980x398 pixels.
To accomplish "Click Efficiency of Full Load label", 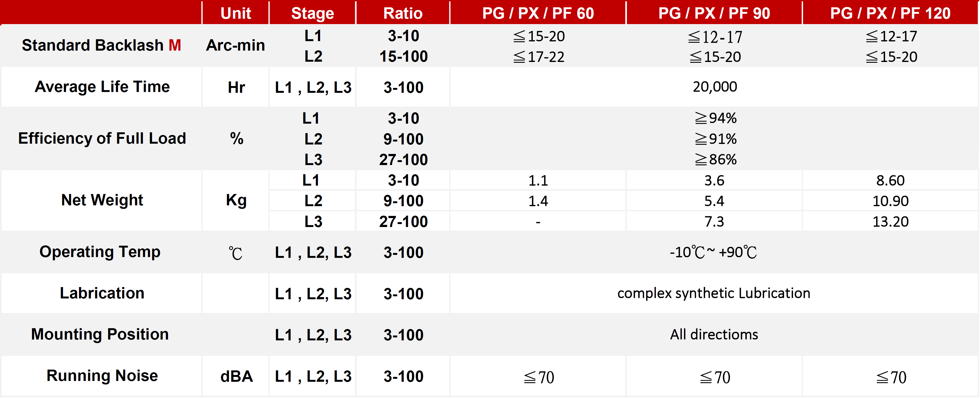I will 102,139.
